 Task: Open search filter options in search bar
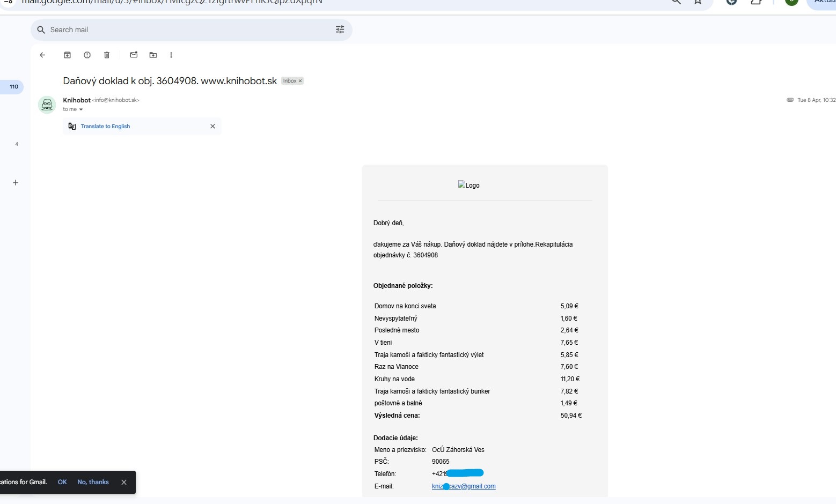pos(340,29)
